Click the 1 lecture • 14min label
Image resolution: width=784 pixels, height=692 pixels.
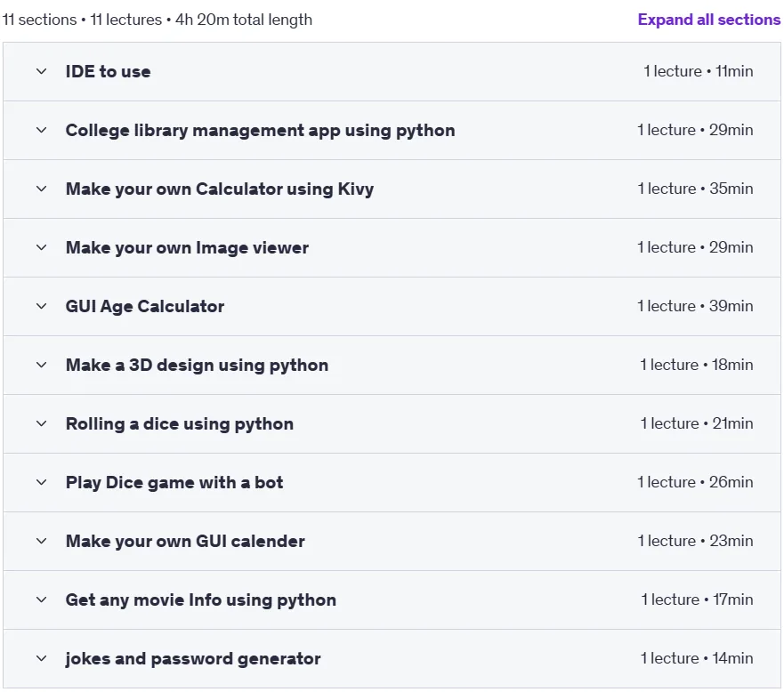point(697,658)
